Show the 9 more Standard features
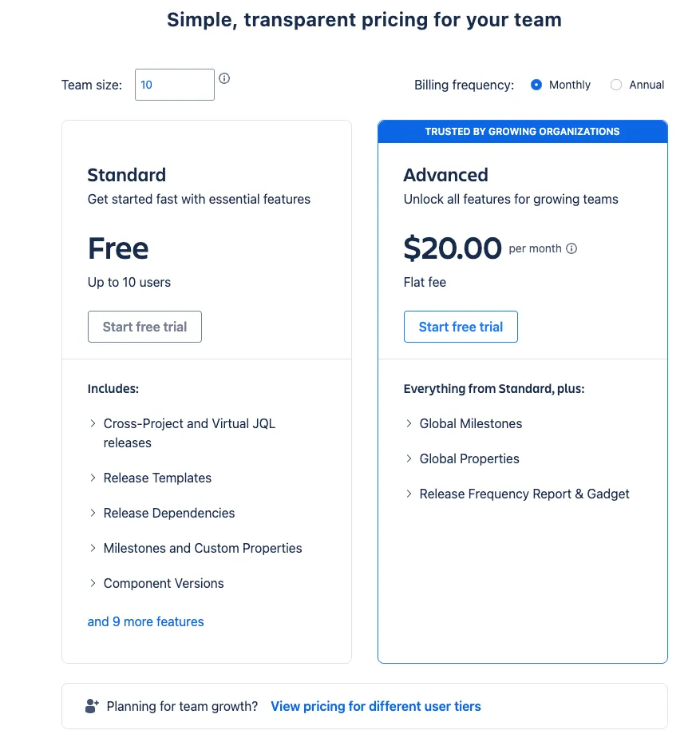 (x=145, y=621)
